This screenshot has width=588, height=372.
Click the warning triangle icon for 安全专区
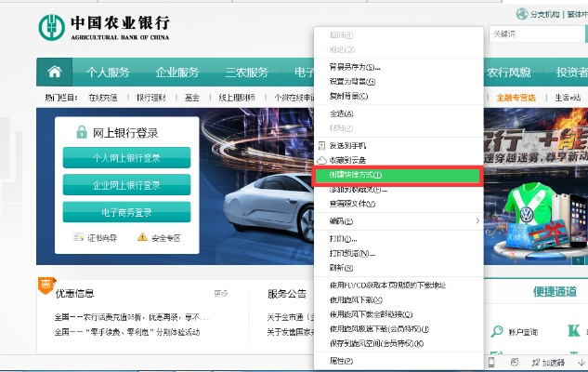tap(142, 237)
